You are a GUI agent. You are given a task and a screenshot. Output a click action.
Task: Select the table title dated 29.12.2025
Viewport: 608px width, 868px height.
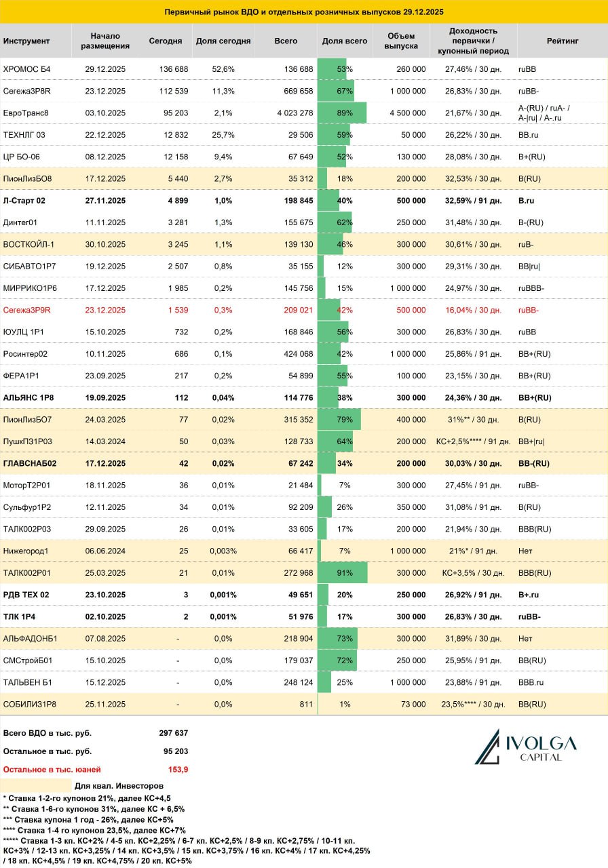click(x=304, y=12)
